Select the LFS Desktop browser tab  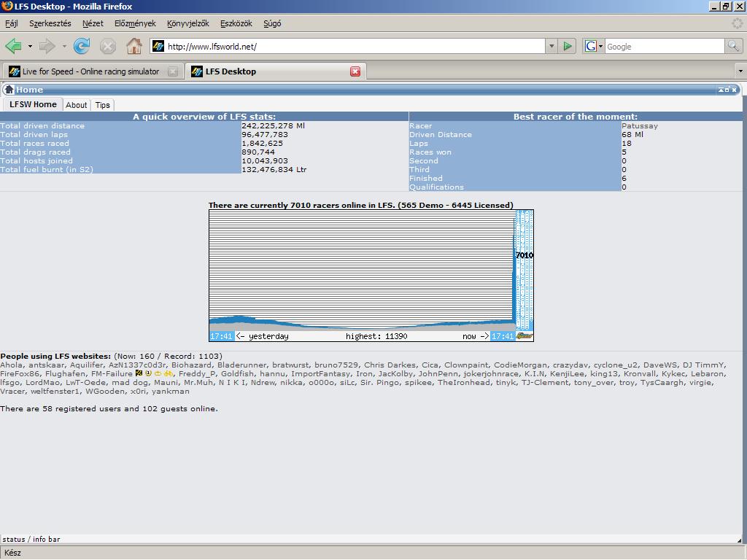tap(270, 71)
